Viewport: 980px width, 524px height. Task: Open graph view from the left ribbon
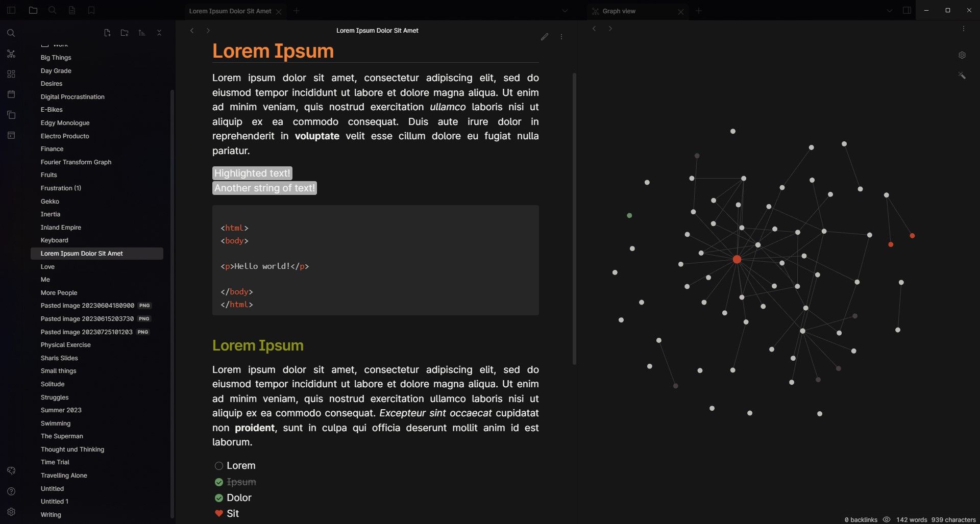[x=11, y=54]
